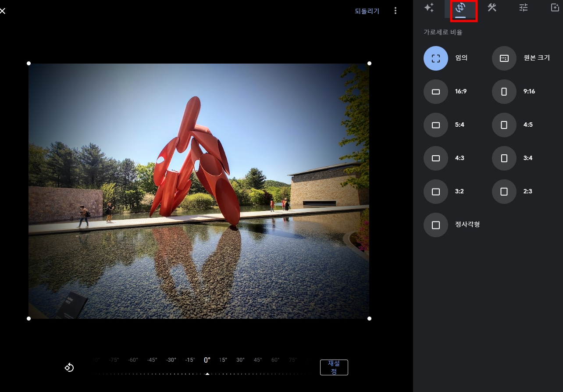Open the sparkle suggestions tab
The height and width of the screenshot is (392, 563).
[429, 7]
